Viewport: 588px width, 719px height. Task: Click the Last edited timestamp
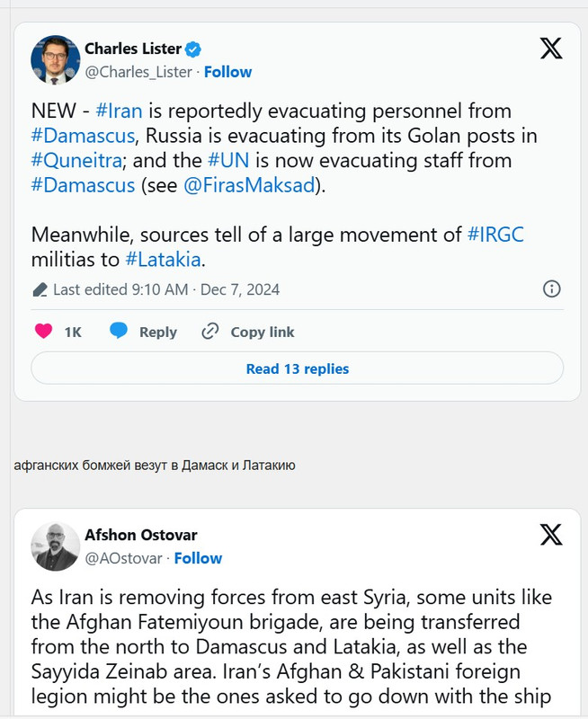[x=166, y=289]
